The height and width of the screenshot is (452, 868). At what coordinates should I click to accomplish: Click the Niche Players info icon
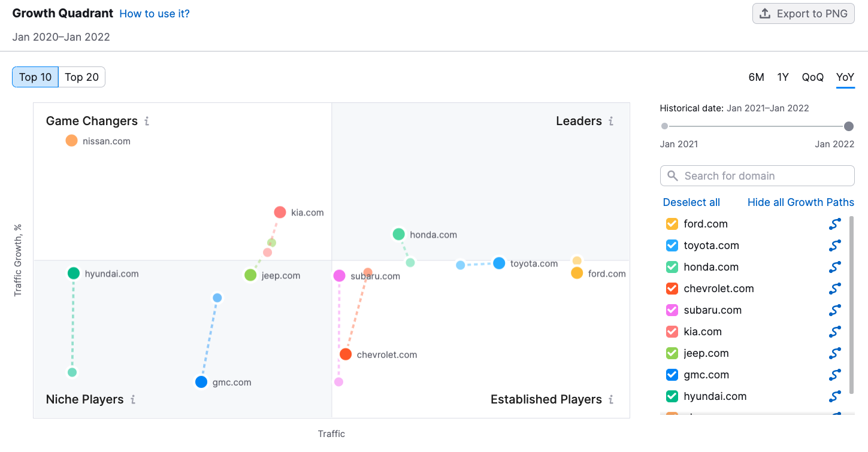pos(133,399)
